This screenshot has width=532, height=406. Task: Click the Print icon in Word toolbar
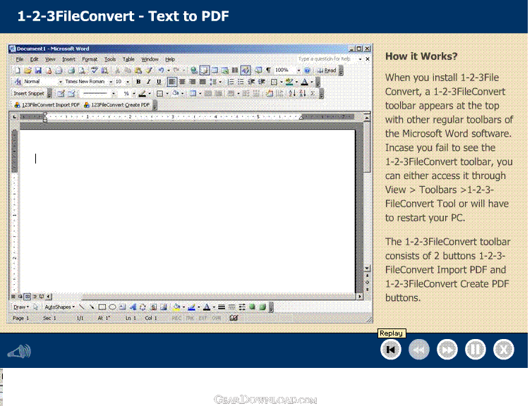pyautogui.click(x=71, y=70)
